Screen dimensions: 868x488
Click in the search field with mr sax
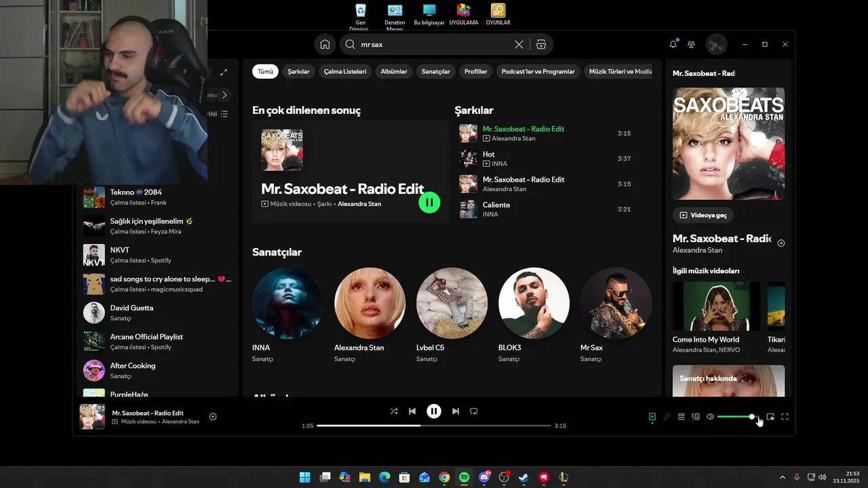pyautogui.click(x=434, y=44)
